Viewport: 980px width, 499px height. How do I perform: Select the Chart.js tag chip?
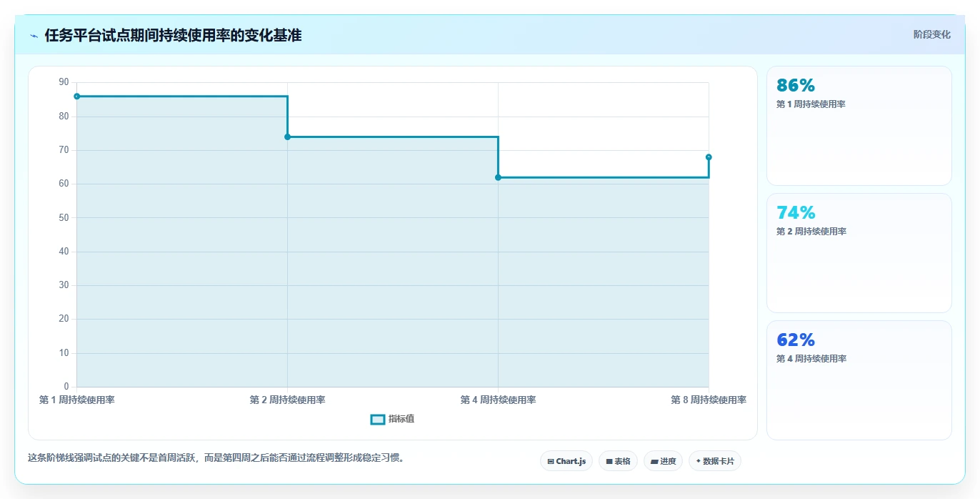point(566,461)
